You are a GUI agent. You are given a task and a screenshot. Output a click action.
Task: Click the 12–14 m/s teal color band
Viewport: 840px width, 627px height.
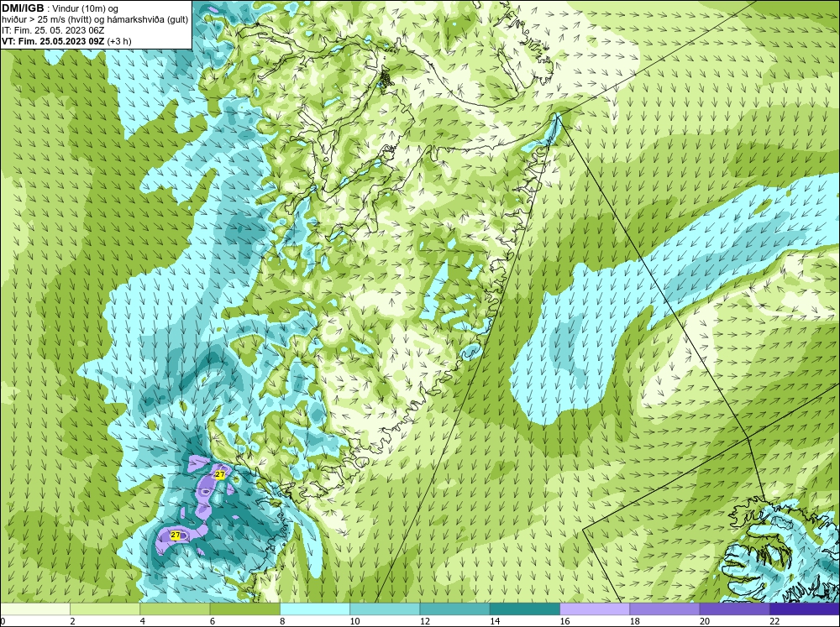pos(454,609)
